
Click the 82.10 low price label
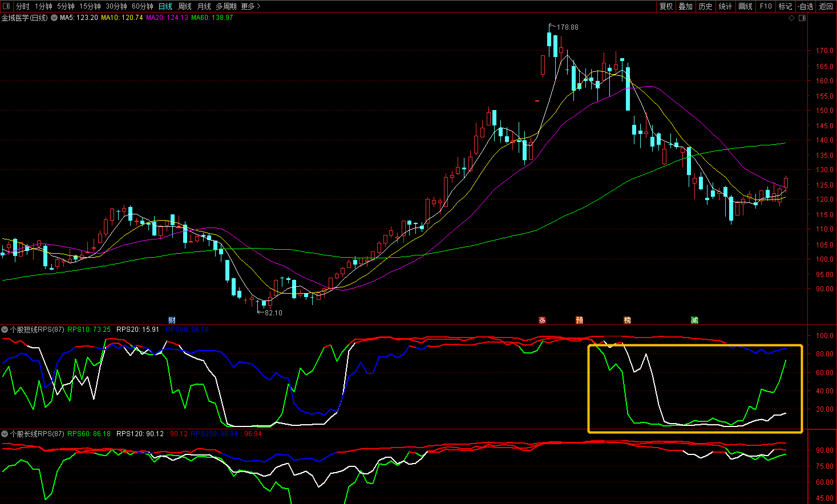[273, 313]
